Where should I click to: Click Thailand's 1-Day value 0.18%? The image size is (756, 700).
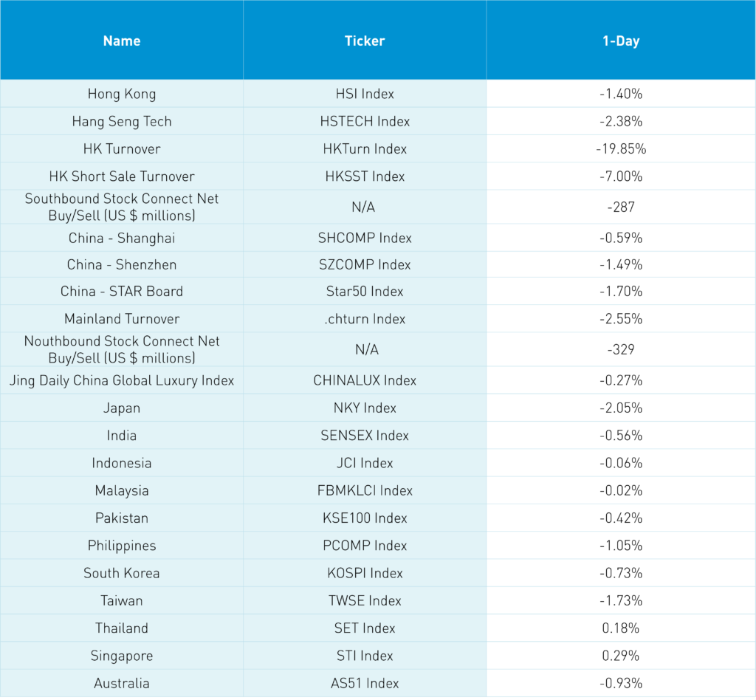(x=621, y=628)
